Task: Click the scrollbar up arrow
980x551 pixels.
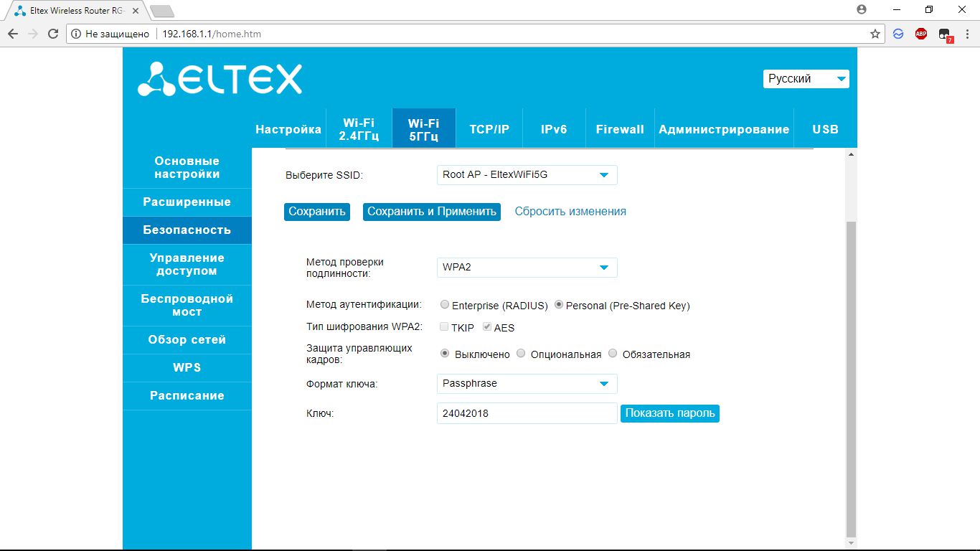Action: point(852,154)
